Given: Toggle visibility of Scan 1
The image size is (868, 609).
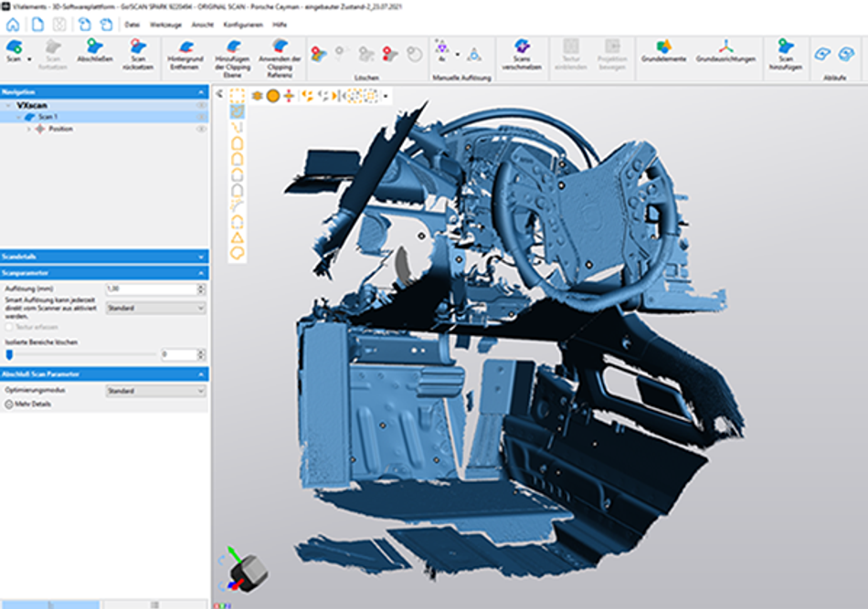Looking at the screenshot, I should click(201, 117).
